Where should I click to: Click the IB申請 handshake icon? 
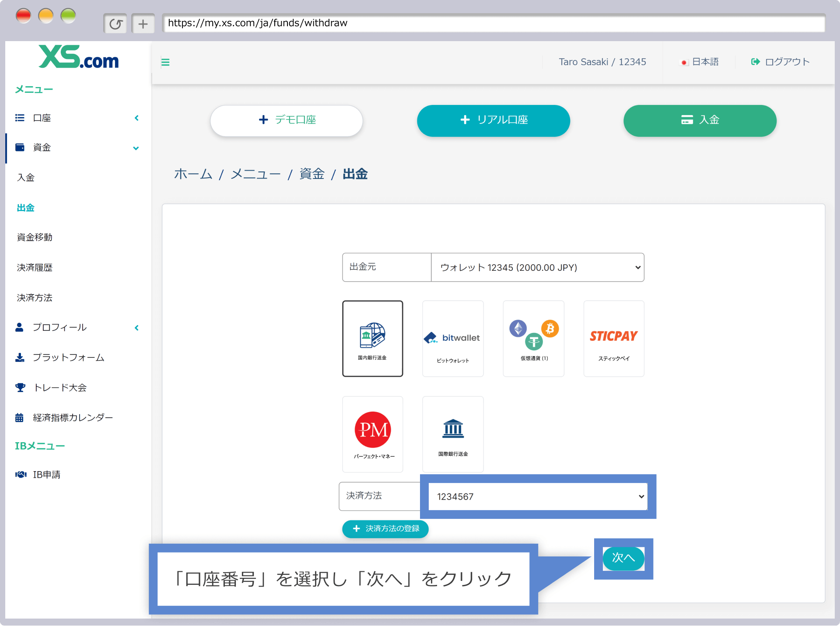(21, 475)
